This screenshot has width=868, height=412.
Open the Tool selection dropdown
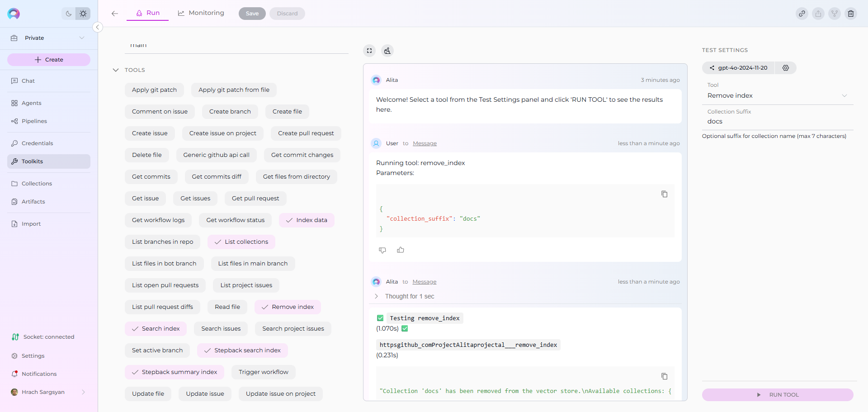[778, 95]
